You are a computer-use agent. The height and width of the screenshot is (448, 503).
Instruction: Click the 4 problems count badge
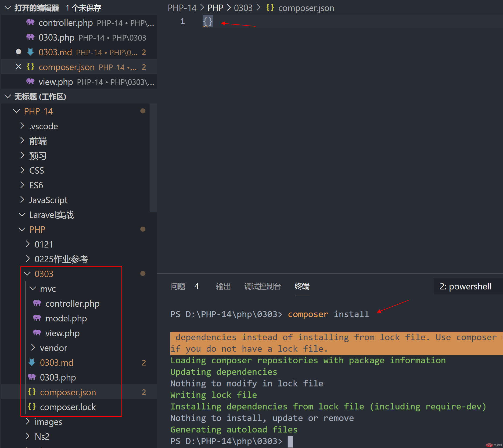click(196, 286)
